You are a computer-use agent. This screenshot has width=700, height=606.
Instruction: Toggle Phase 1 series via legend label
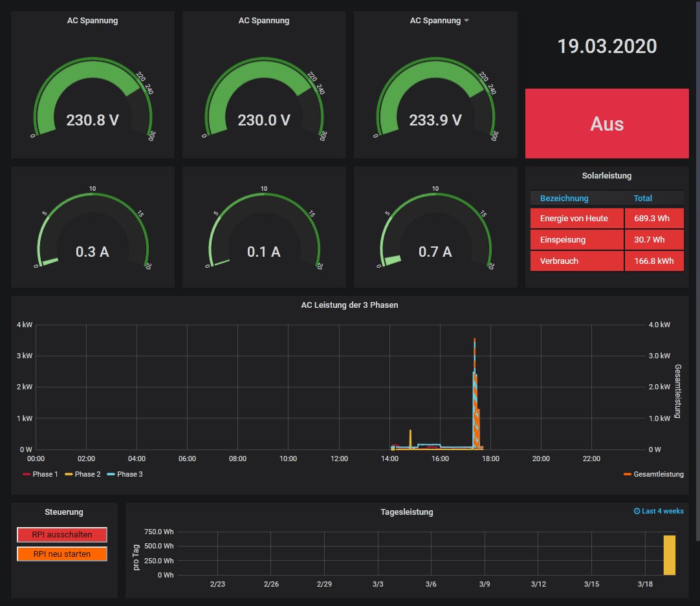[x=45, y=474]
